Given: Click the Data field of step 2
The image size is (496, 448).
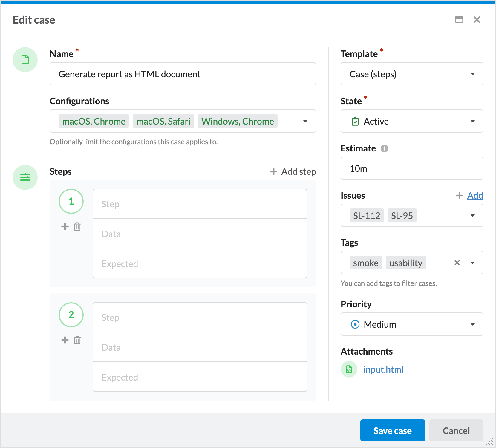Looking at the screenshot, I should (200, 347).
